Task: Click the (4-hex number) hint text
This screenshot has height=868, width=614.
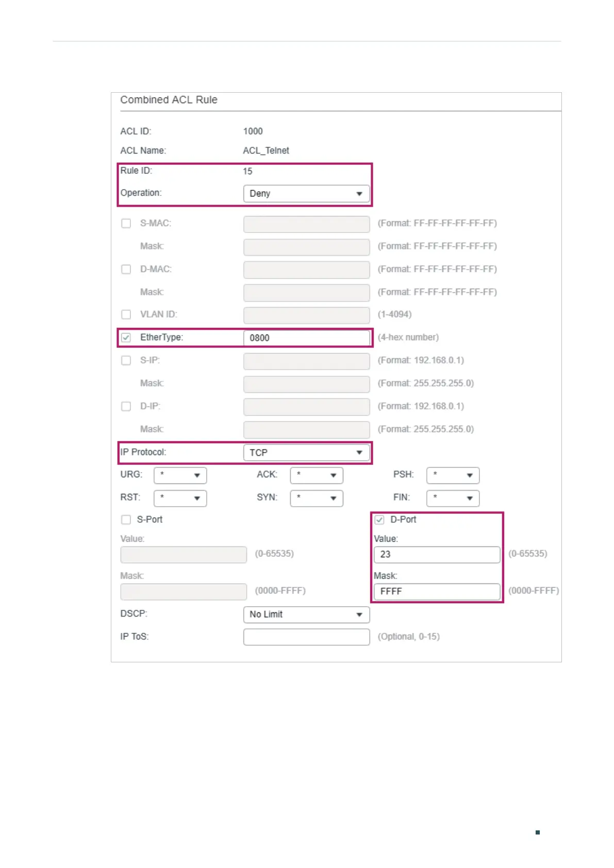Action: 408,337
